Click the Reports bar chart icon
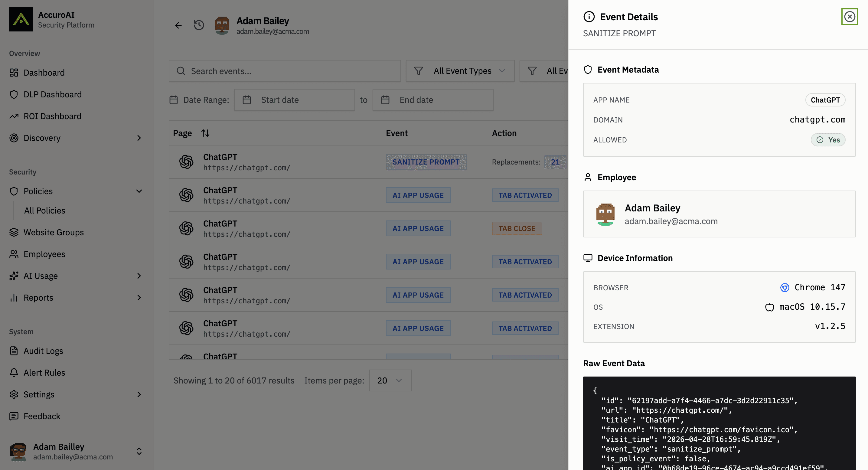868x470 pixels. (x=14, y=298)
